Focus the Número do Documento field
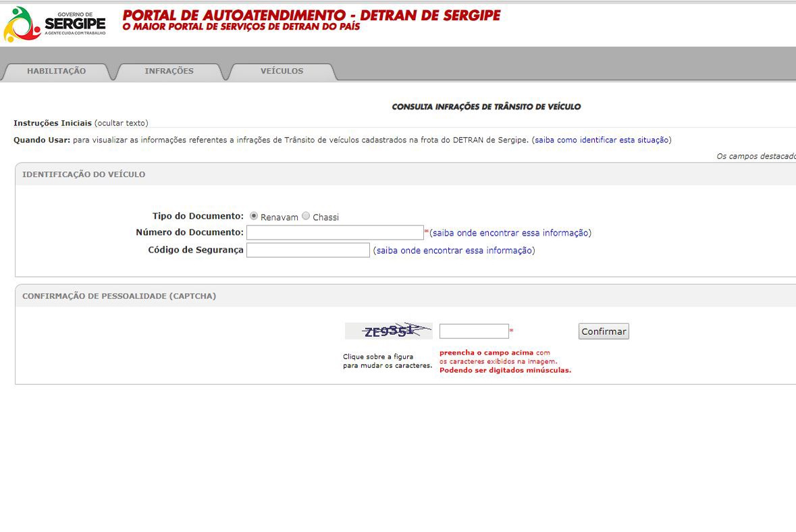796x532 pixels. click(x=335, y=232)
